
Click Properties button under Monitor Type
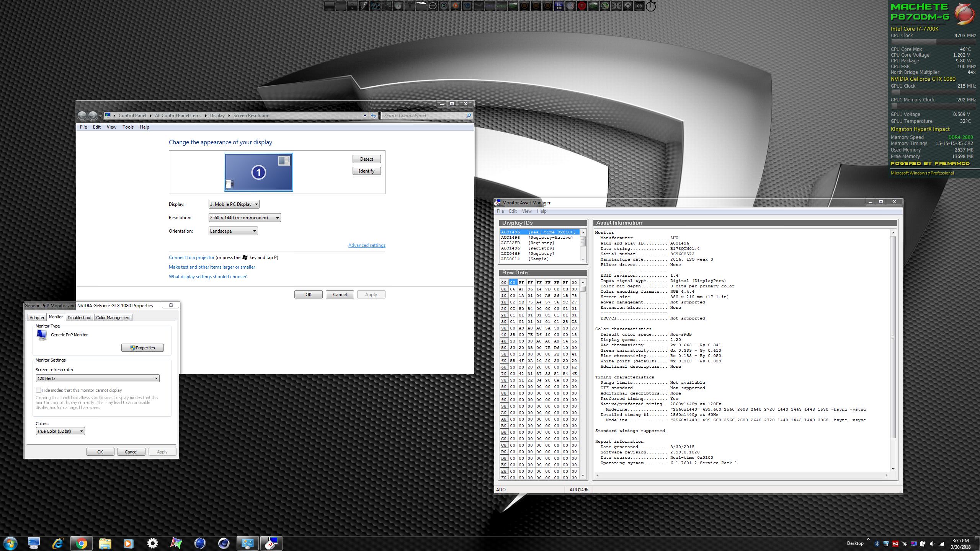tap(142, 348)
